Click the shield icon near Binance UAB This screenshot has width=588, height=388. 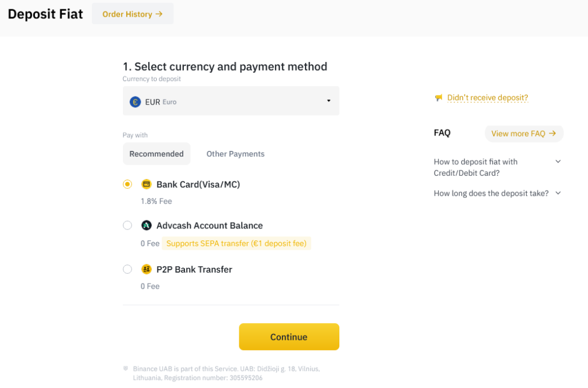tap(126, 368)
